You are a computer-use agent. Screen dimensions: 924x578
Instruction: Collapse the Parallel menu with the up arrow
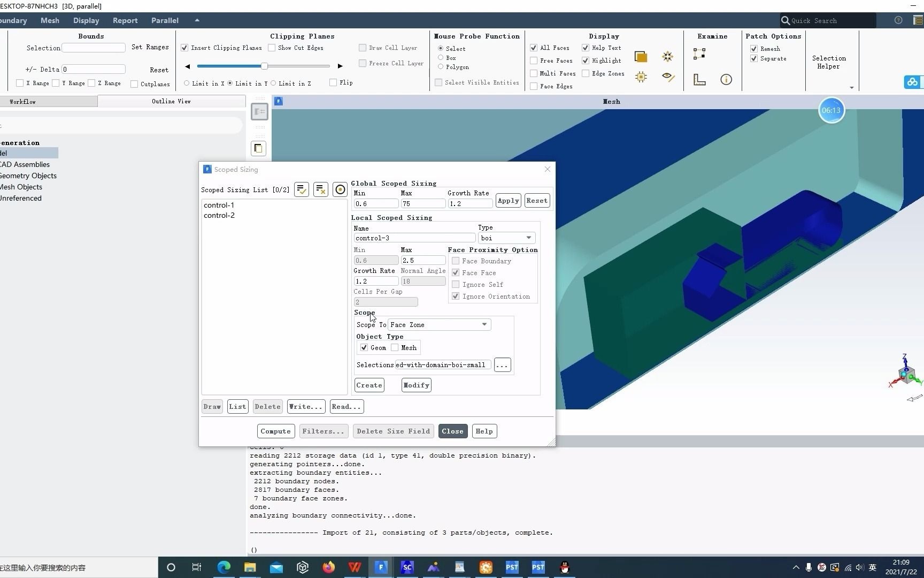[x=196, y=20]
